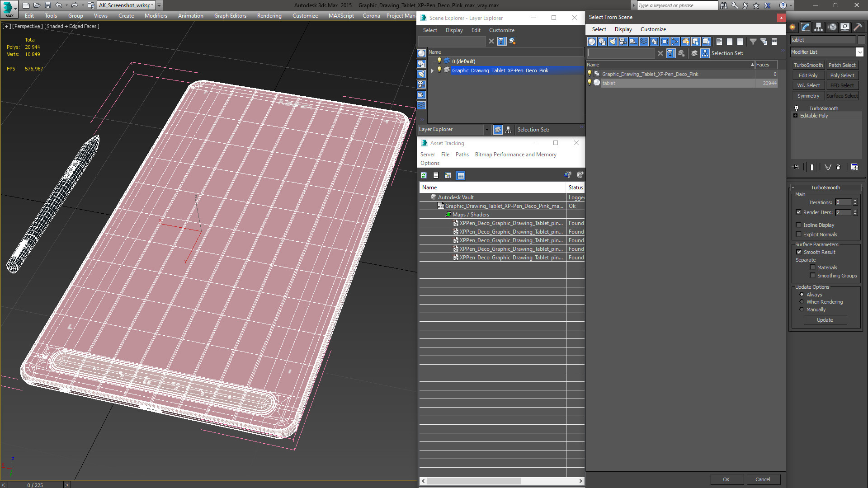Toggle Display Space Warps filter in Select From Scene
This screenshot has height=488, width=868.
click(x=644, y=42)
